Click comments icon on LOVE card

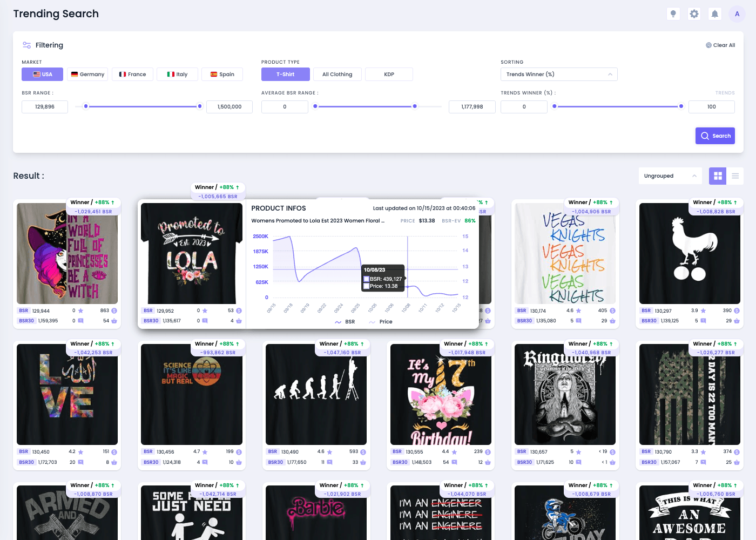(x=80, y=462)
